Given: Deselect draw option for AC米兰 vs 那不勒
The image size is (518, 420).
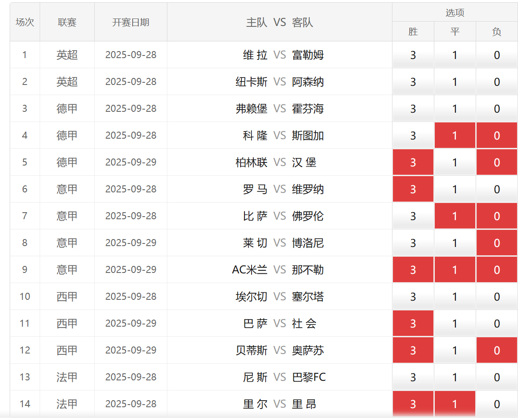Looking at the screenshot, I should point(455,270).
